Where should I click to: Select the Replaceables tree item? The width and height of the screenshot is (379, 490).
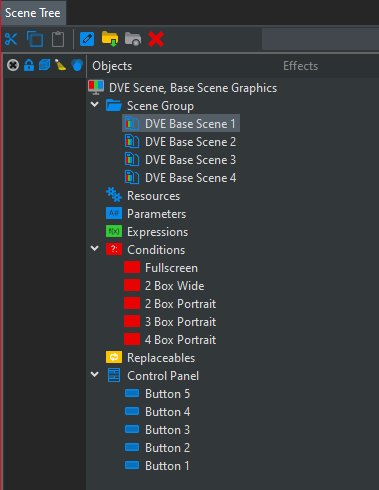click(x=161, y=358)
